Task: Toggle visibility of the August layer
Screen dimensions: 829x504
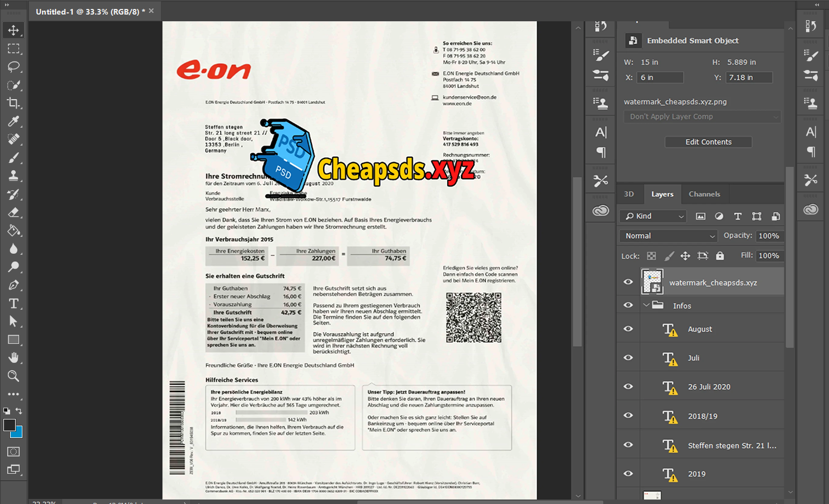Action: [x=628, y=329]
